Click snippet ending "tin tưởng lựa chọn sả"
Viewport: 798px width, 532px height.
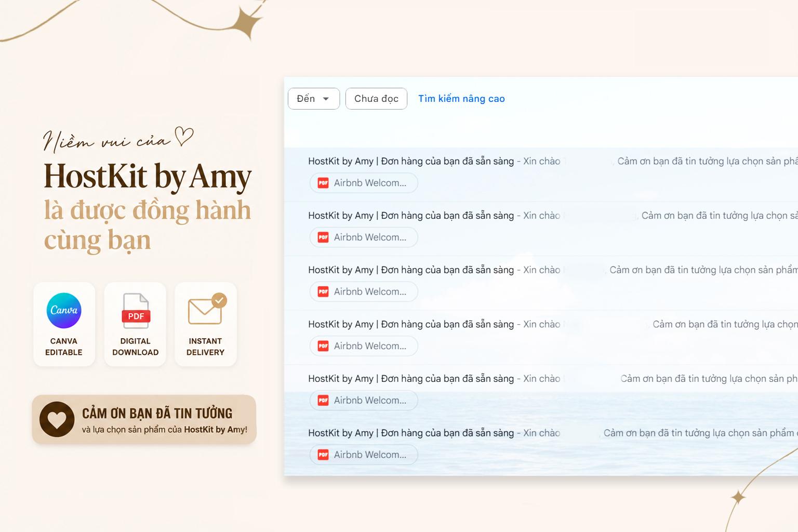click(x=720, y=216)
